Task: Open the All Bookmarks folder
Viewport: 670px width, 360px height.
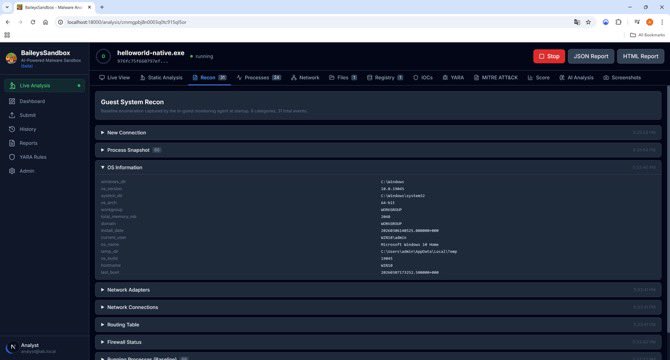Action: point(647,35)
